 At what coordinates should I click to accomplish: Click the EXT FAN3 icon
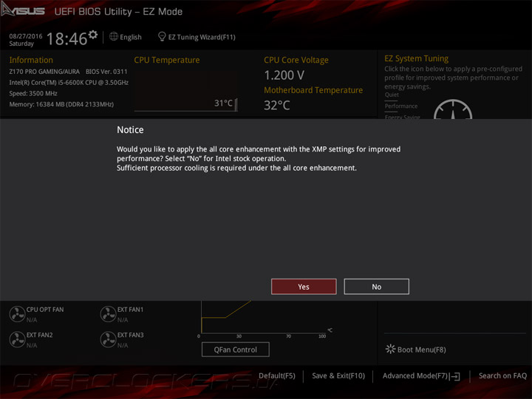(x=108, y=339)
